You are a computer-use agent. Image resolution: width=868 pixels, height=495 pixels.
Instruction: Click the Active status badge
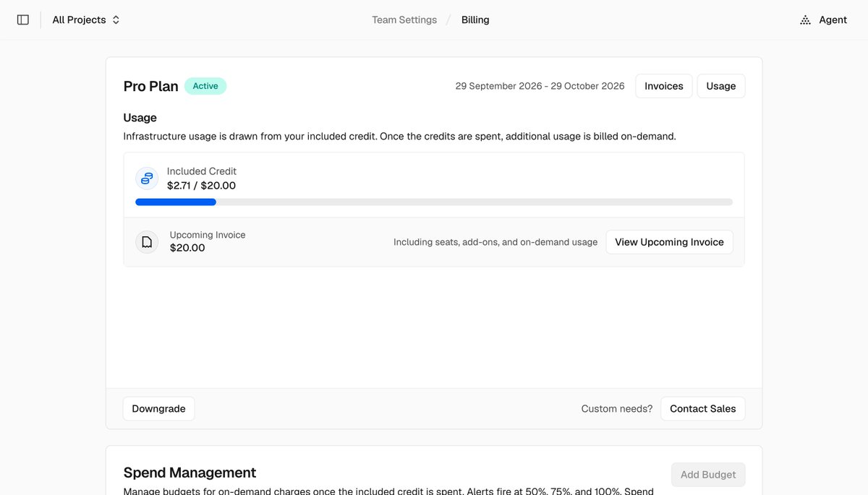[x=205, y=86]
